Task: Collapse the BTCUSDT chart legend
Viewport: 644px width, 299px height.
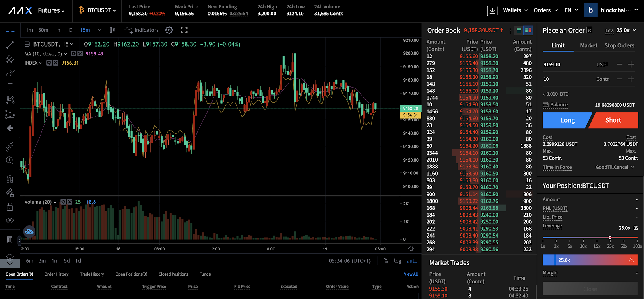Action: pos(27,44)
